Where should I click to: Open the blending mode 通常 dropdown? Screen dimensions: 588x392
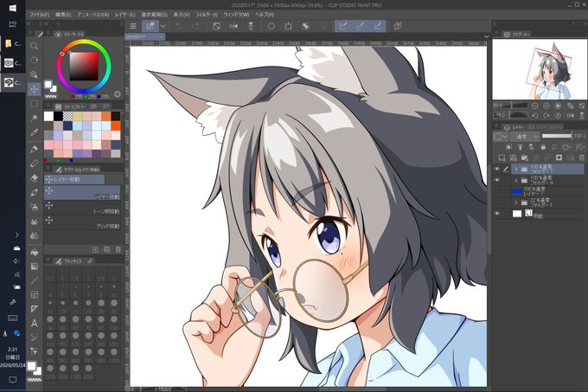click(525, 137)
